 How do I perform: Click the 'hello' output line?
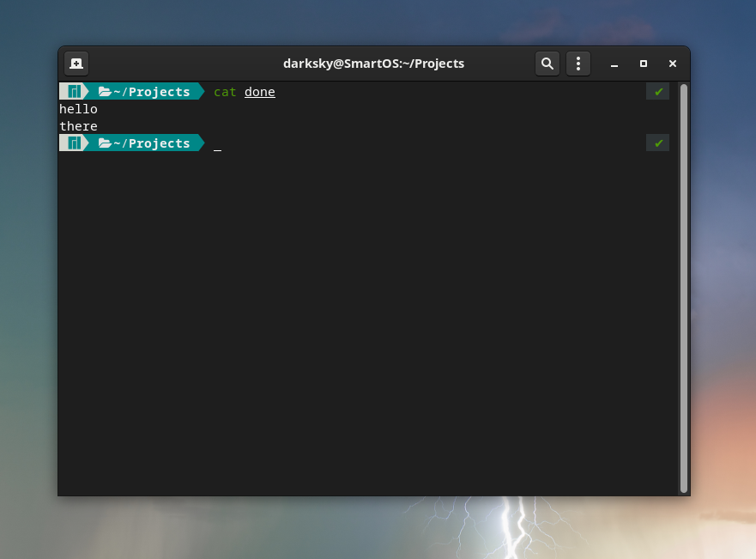point(79,109)
